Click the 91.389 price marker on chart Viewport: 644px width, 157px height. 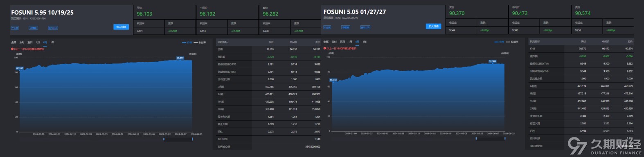493,61
